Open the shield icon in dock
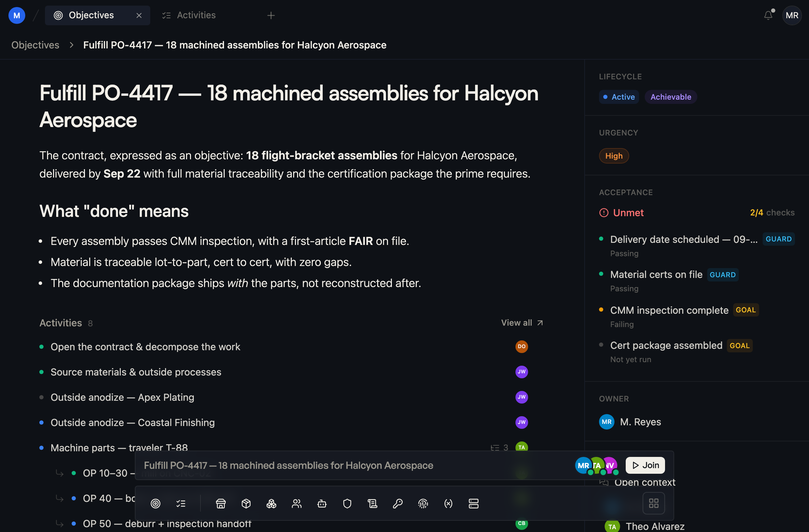Viewport: 809px width, 532px height. tap(347, 504)
